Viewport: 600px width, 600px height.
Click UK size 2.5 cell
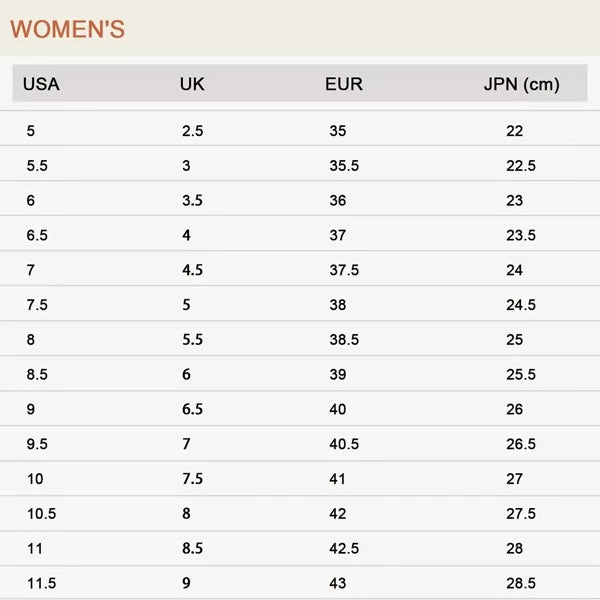pos(192,131)
